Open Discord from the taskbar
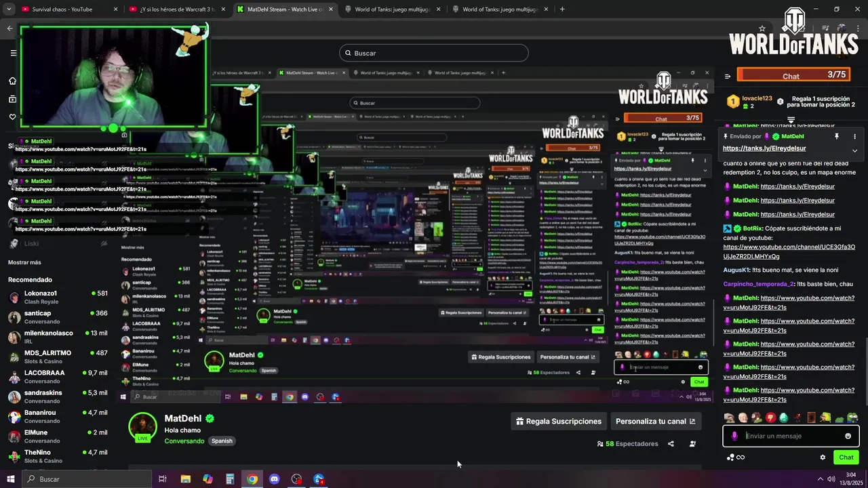This screenshot has height=488, width=868. (274, 479)
